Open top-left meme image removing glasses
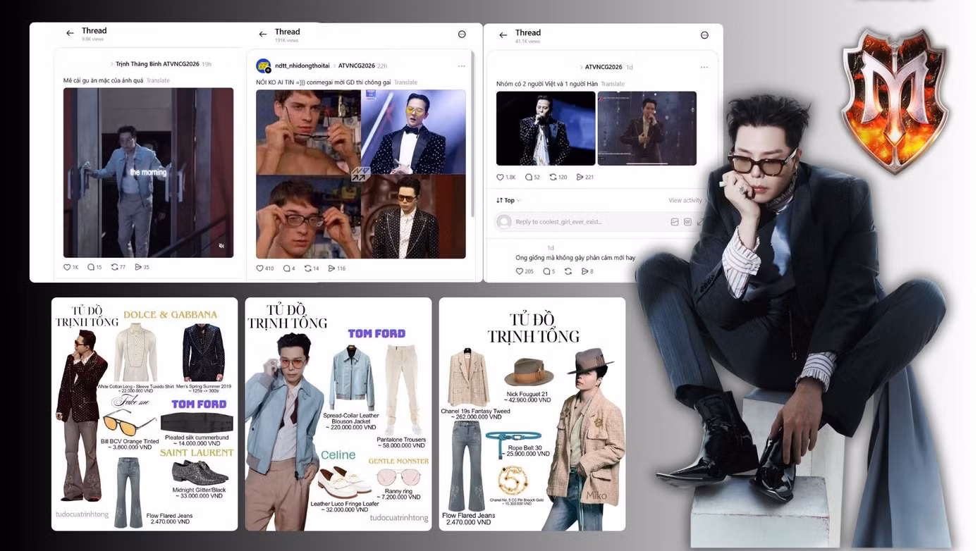 (x=308, y=132)
